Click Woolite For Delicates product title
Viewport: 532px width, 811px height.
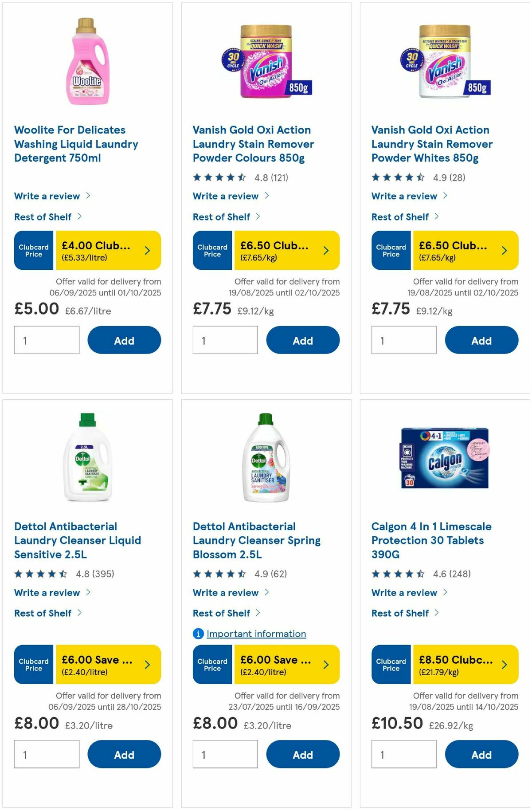76,144
